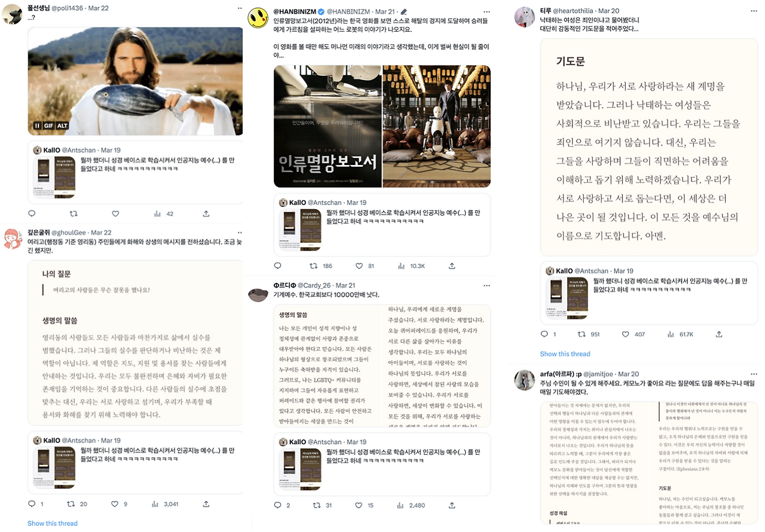
Task: Open the 인류멸망보고서 movie poster image
Action: tap(327, 126)
